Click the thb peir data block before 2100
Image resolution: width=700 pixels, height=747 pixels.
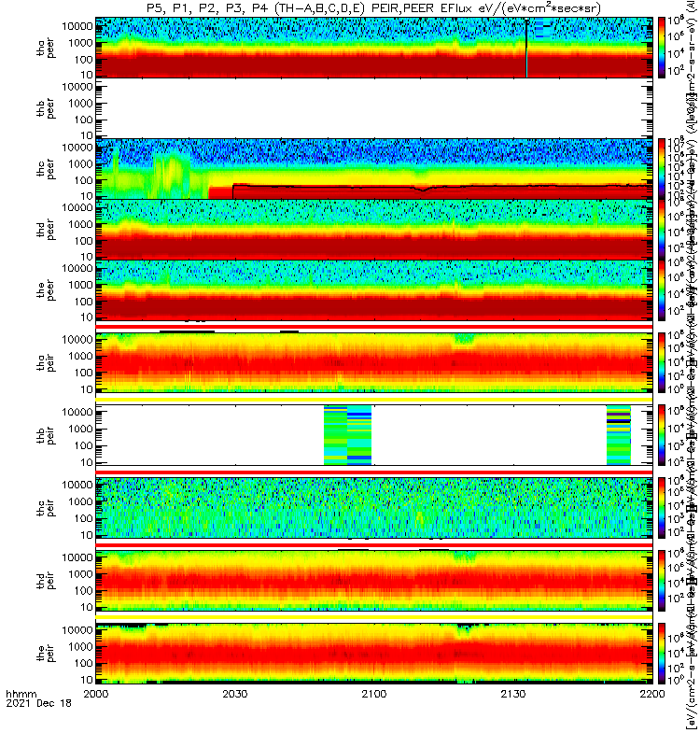347,435
